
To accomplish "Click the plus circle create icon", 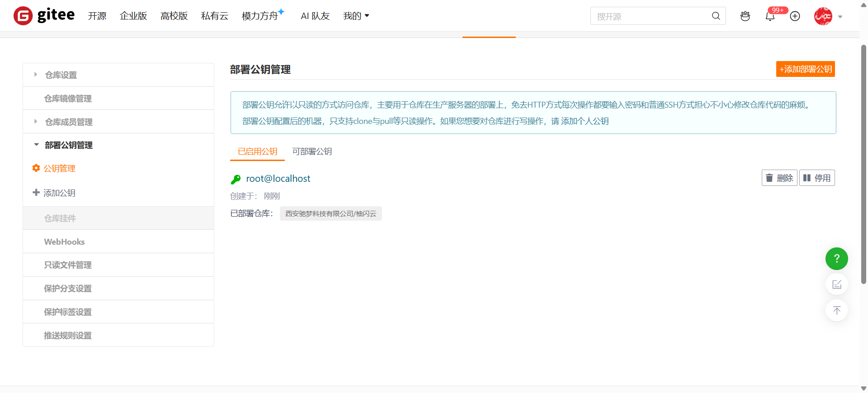I will tap(795, 16).
